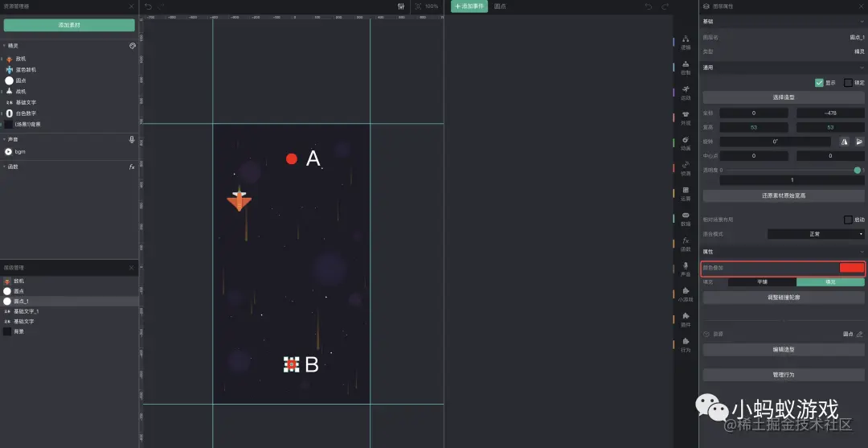Click the sprite palette icon beside 精灵
The height and width of the screenshot is (448, 868).
(133, 46)
